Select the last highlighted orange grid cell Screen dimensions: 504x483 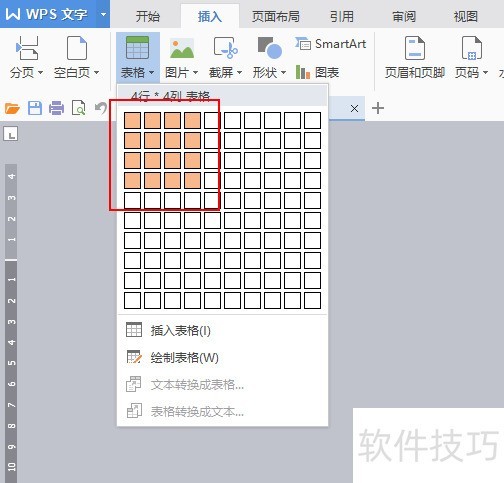tap(192, 180)
